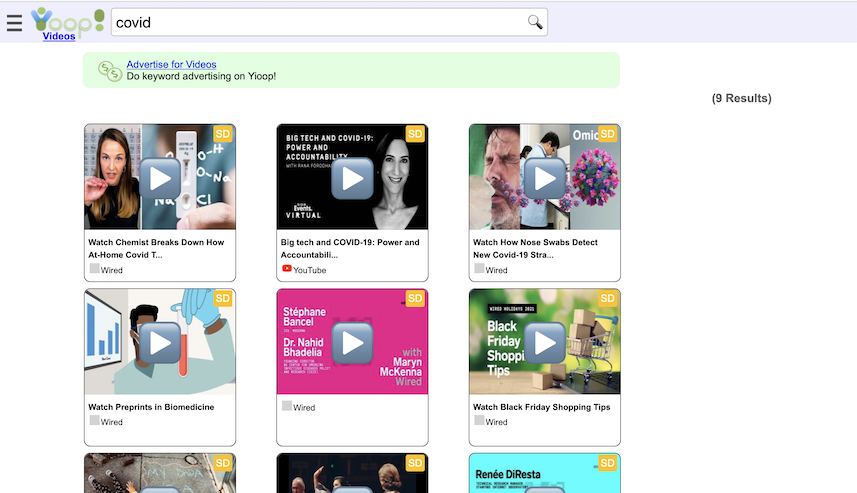
Task: Click SD badge on Black Friday video
Action: [607, 298]
